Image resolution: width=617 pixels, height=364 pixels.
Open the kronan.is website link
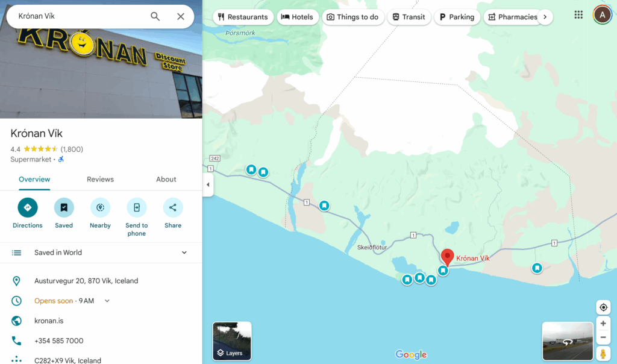49,321
